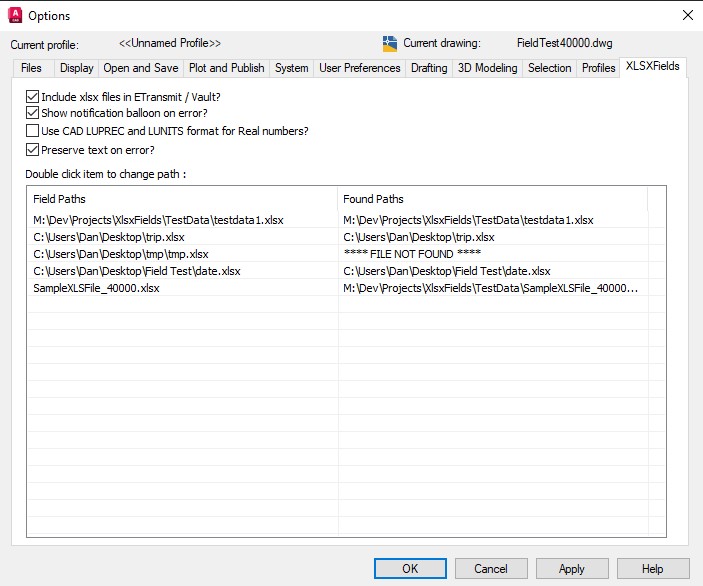
Task: Cancel the Options dialog
Action: coord(491,569)
